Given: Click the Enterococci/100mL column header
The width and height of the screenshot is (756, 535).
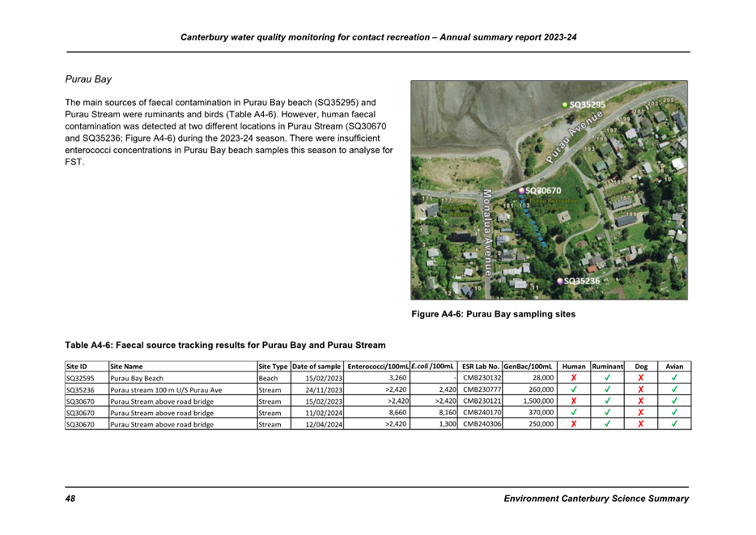Looking at the screenshot, I should [378, 367].
